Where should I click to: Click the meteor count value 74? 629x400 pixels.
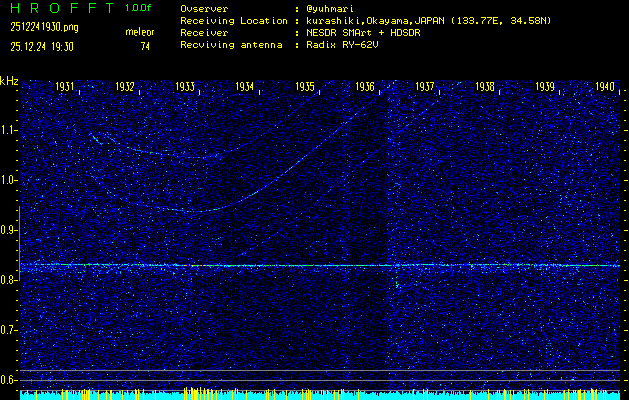[x=145, y=46]
